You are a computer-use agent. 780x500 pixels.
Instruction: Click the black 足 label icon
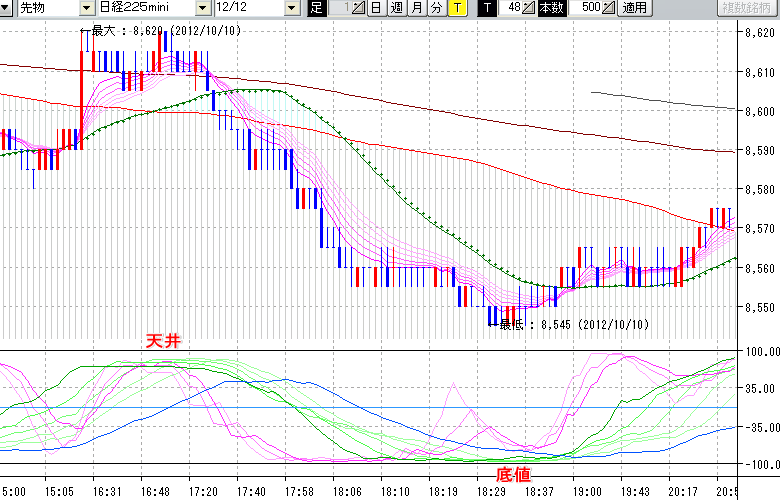tap(316, 8)
